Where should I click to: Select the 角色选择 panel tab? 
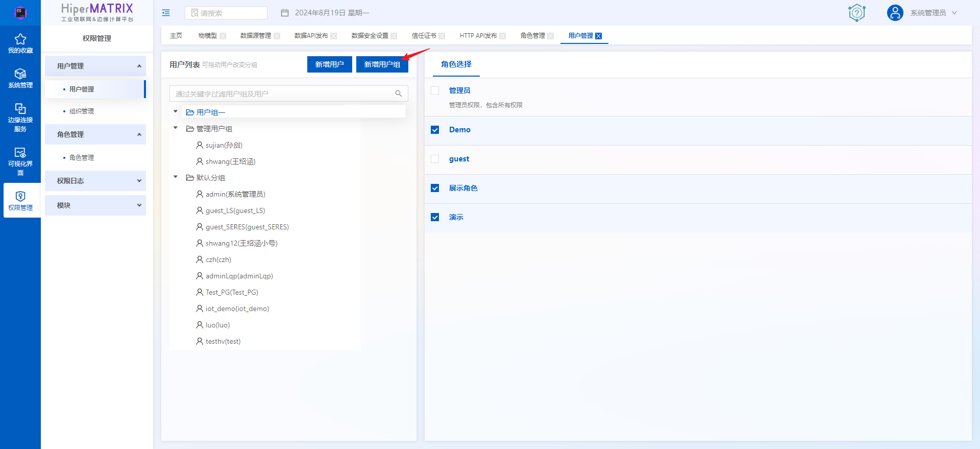point(456,64)
